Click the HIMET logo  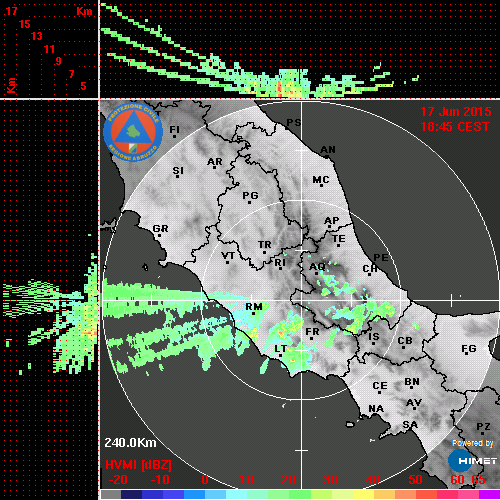click(x=472, y=461)
